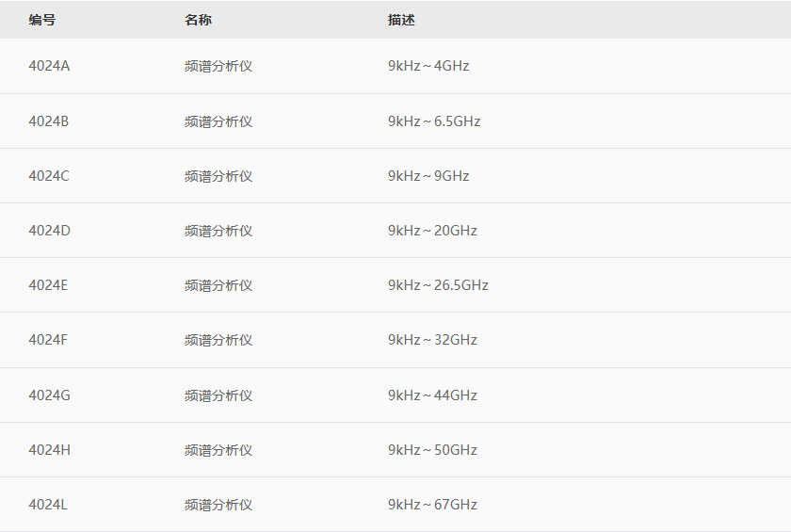Image resolution: width=791 pixels, height=532 pixels.
Task: Click 频谱分析仪 in the 4024L row
Action: (218, 505)
